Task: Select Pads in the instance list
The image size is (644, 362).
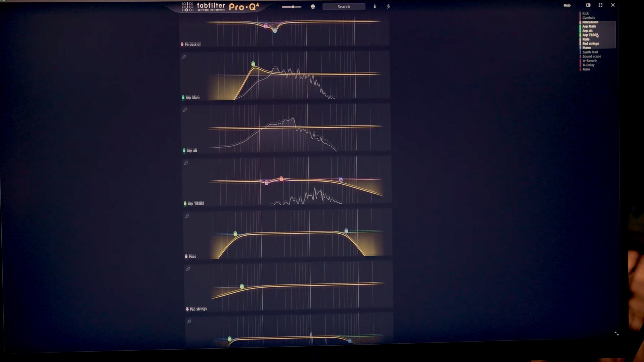Action: 586,39
